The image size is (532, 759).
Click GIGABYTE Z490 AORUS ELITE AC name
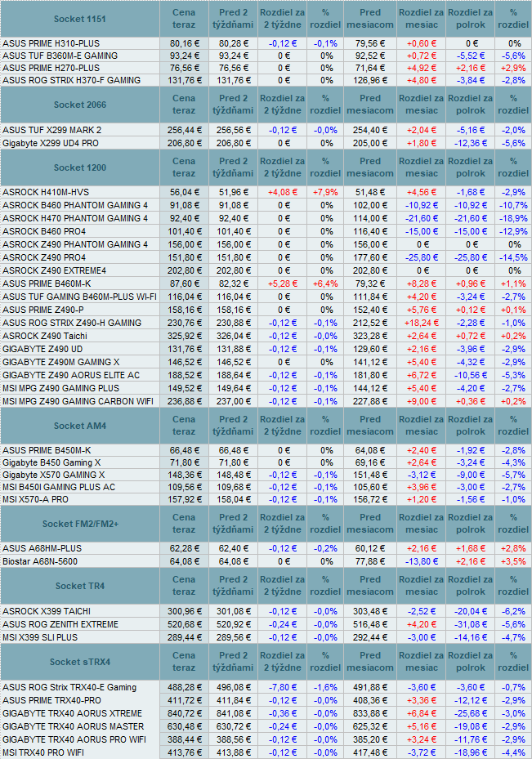coord(71,375)
